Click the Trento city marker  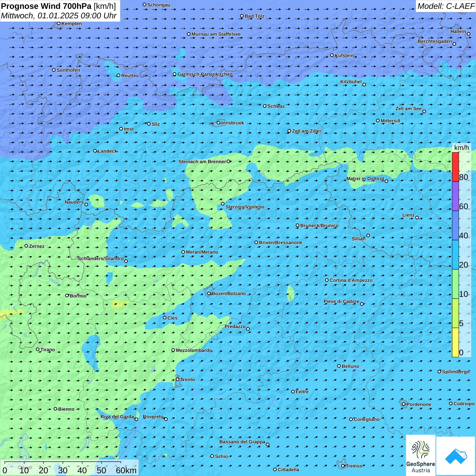[x=177, y=379]
